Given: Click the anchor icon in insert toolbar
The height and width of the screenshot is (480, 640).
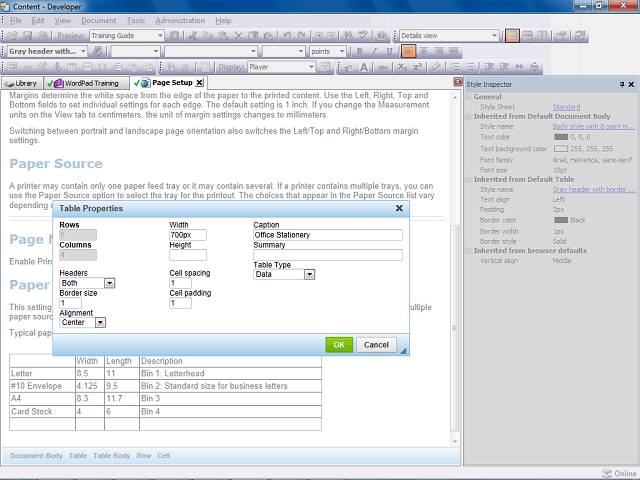Looking at the screenshot, I should click(x=57, y=67).
